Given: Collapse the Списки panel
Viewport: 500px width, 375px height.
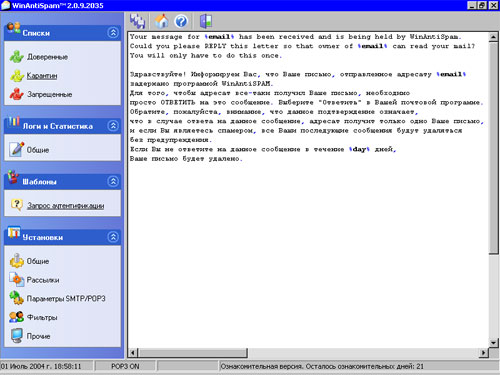Looking at the screenshot, I should [113, 33].
